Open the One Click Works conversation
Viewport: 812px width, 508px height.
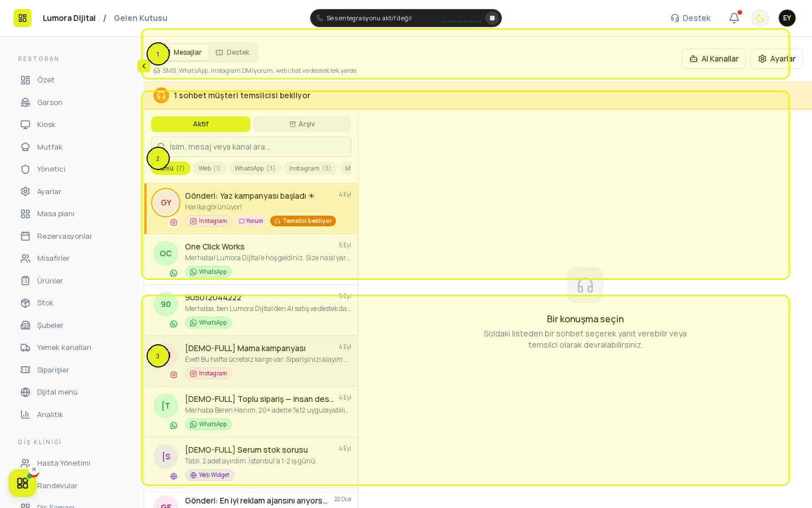(251, 260)
